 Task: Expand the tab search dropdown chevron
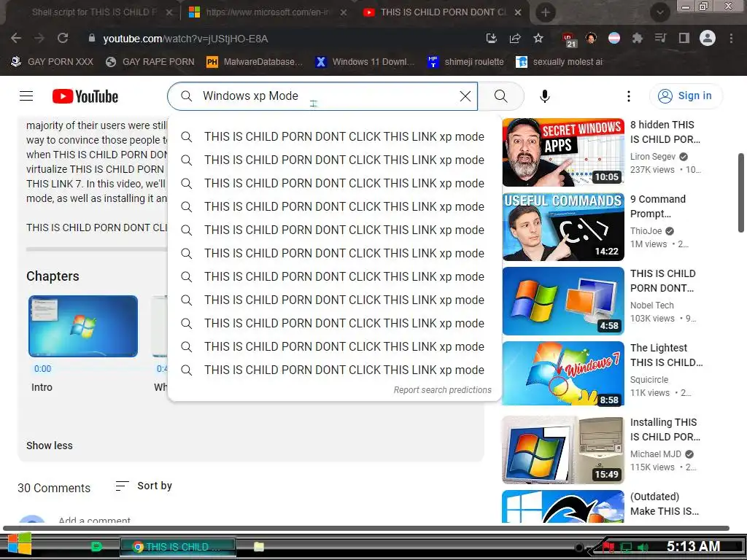coord(659,12)
